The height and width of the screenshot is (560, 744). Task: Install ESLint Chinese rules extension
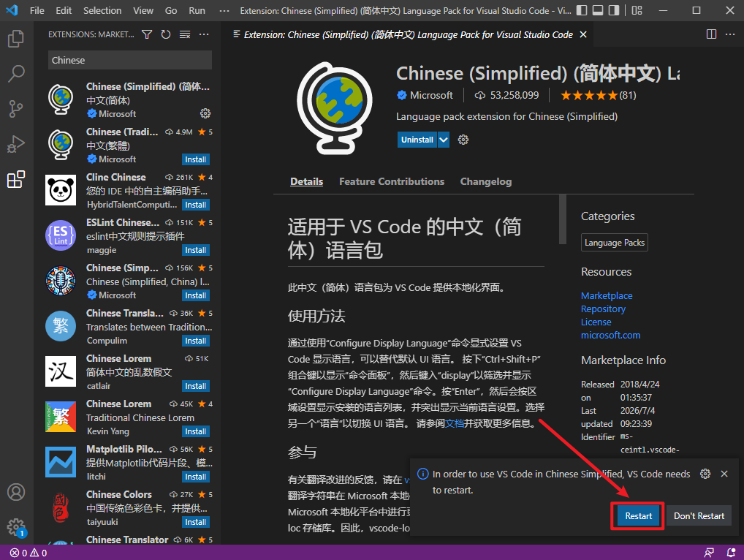coord(195,250)
